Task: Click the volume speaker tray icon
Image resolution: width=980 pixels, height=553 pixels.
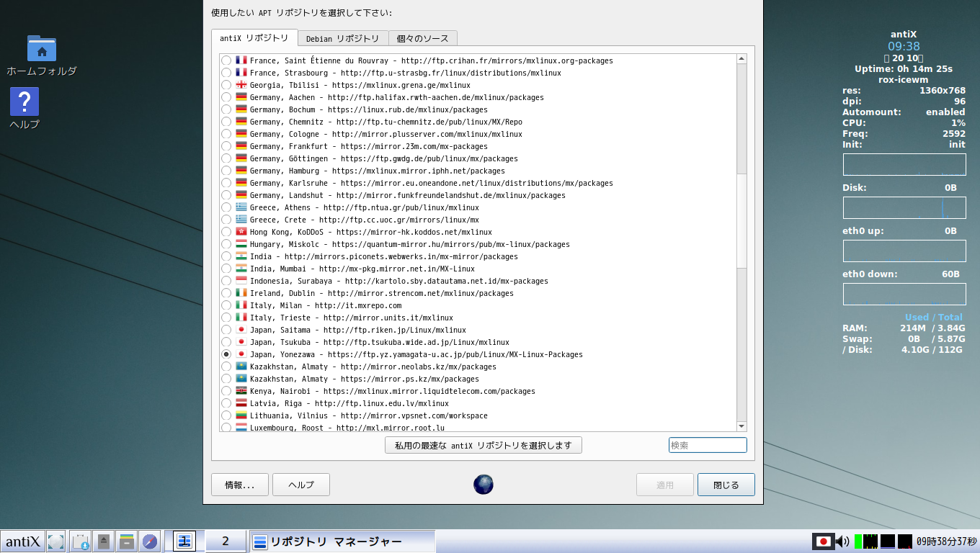Action: [x=842, y=541]
